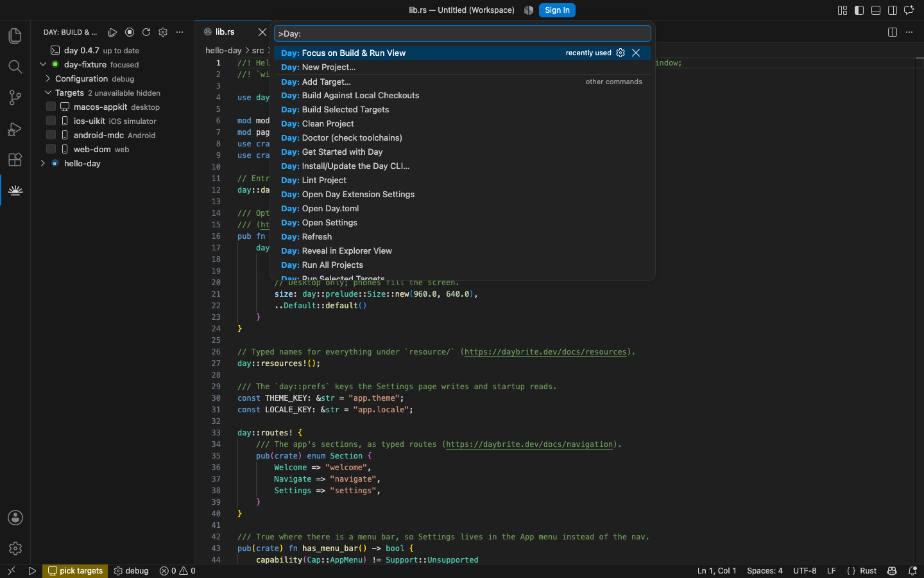
Task: Select the Day sunrise activity bar icon
Action: [x=15, y=190]
